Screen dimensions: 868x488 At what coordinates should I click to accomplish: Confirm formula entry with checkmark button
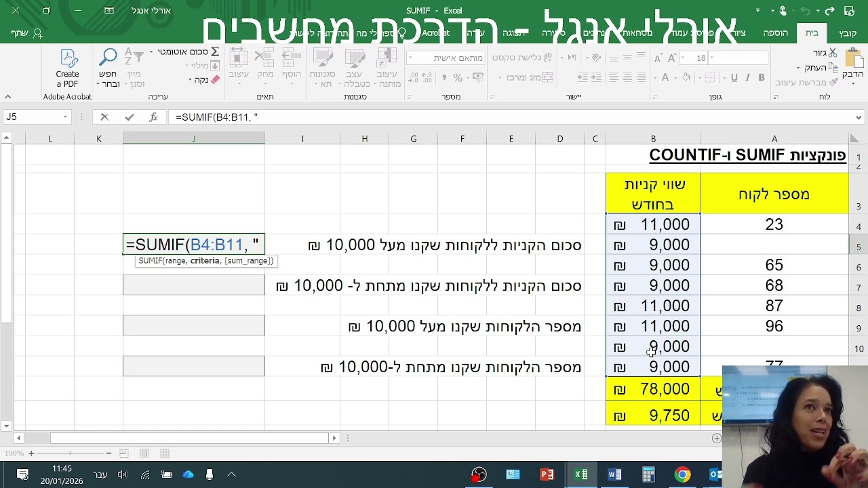tap(129, 117)
